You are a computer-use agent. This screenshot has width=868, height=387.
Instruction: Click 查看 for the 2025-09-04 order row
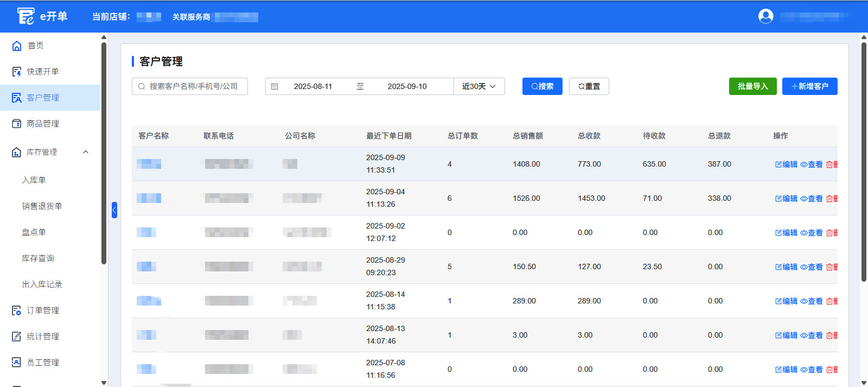[811, 199]
